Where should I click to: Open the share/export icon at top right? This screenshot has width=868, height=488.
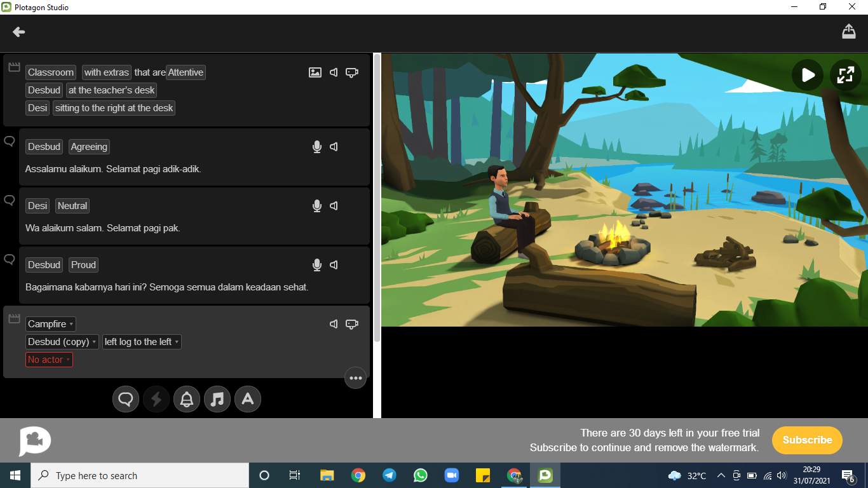[849, 31]
